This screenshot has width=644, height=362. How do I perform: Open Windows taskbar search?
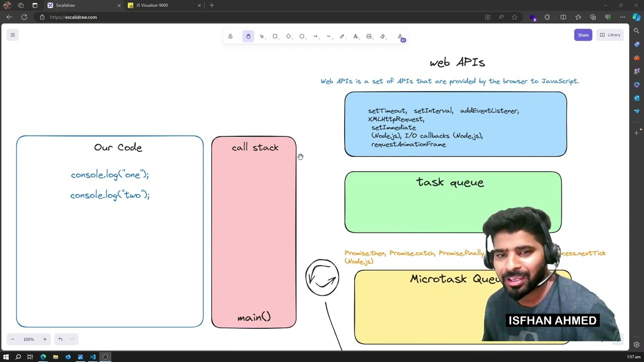(18, 357)
